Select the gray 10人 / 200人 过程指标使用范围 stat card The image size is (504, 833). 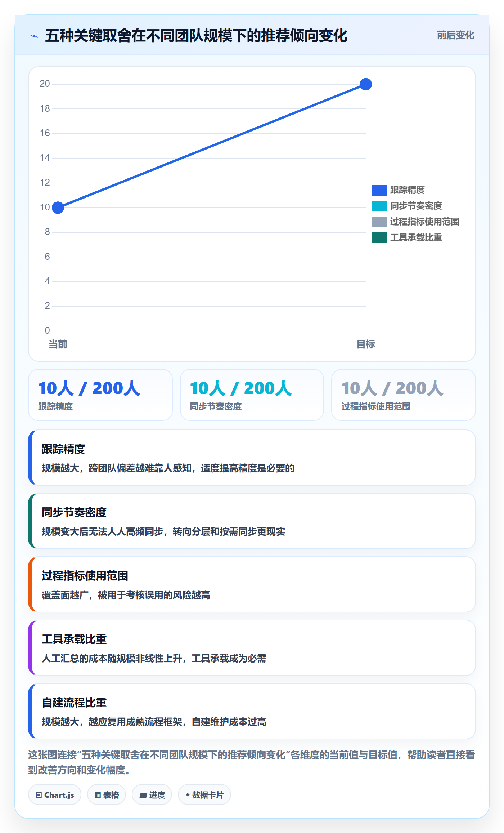404,395
